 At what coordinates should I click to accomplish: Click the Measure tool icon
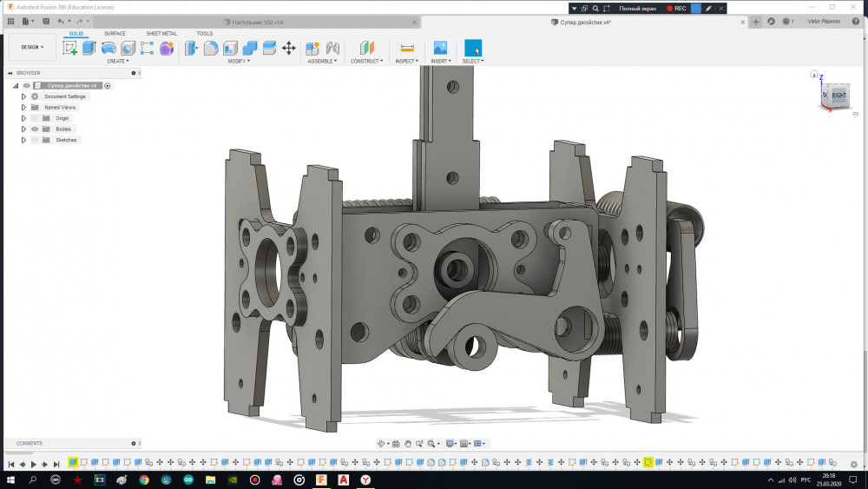[407, 48]
